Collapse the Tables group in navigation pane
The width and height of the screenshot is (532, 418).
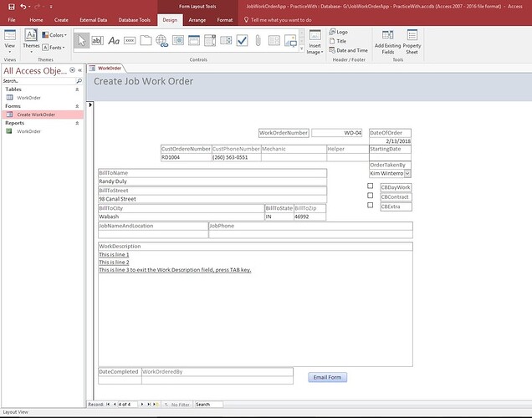[77, 89]
